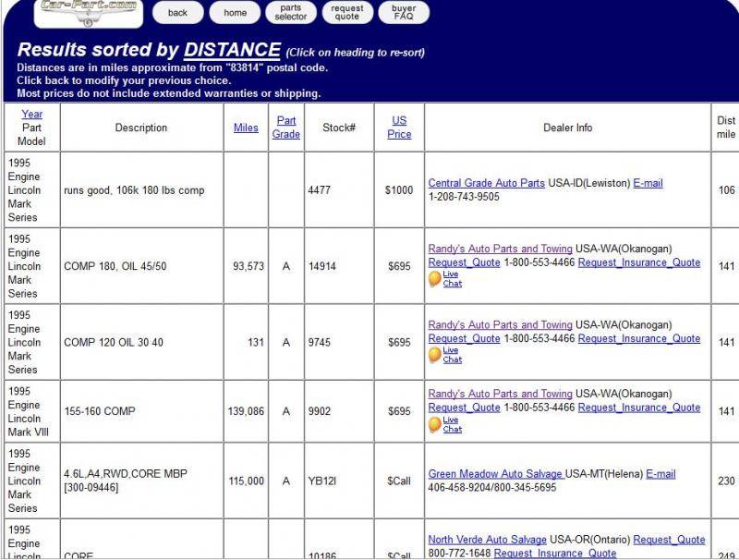Click the Car-Part.com logo
Viewport: 739px width, 560px height.
tap(89, 11)
